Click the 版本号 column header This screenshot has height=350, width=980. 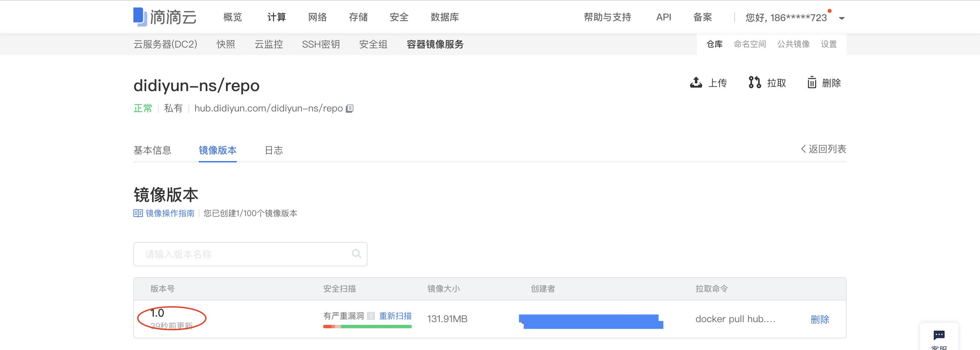[162, 288]
